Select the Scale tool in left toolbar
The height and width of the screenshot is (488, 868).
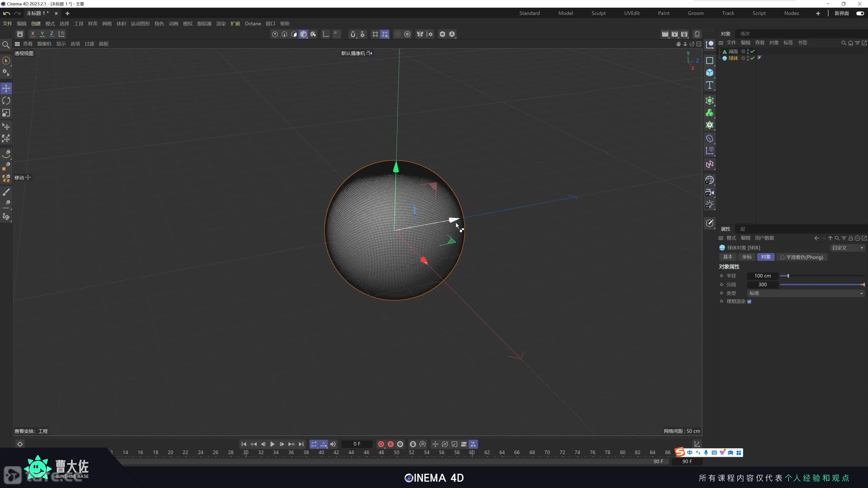coord(6,113)
